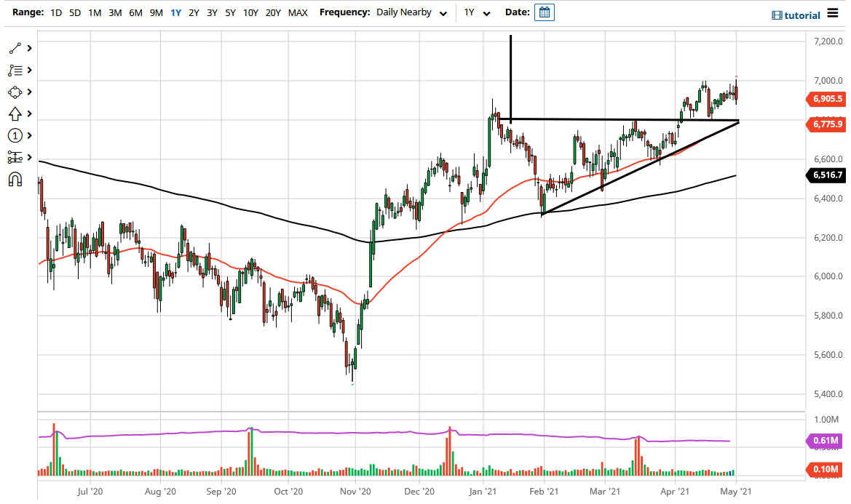Open the hamburger menu
Screen dimensions: 851x504
pos(834,13)
